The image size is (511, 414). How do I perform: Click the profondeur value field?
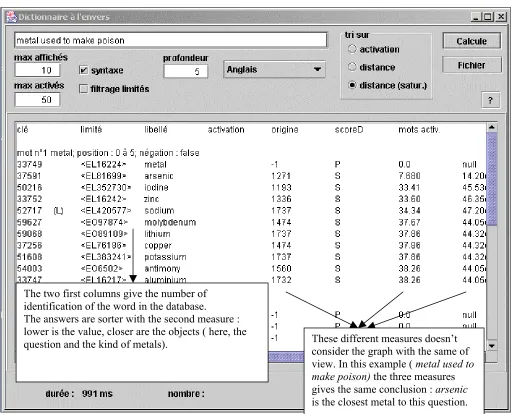[x=186, y=71]
